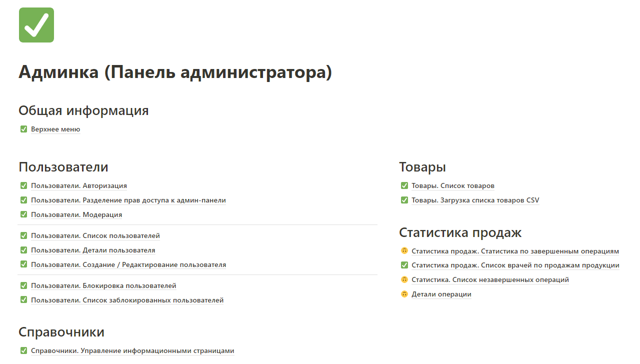Open Список заблокированных пользователей link
This screenshot has width=640, height=364.
(127, 300)
